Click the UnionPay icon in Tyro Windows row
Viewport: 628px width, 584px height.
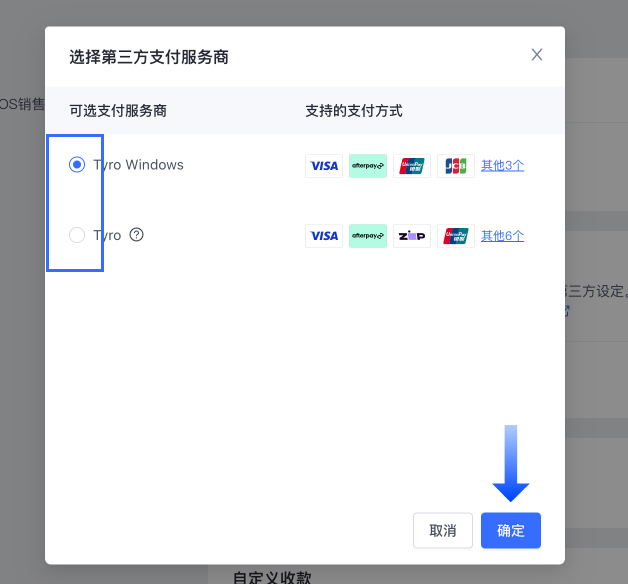coord(412,166)
